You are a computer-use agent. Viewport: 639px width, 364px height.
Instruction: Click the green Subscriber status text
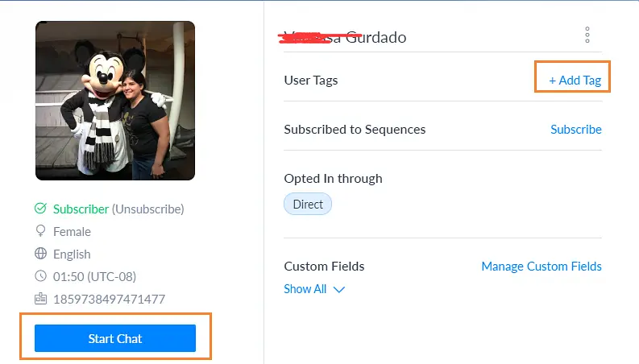[81, 209]
